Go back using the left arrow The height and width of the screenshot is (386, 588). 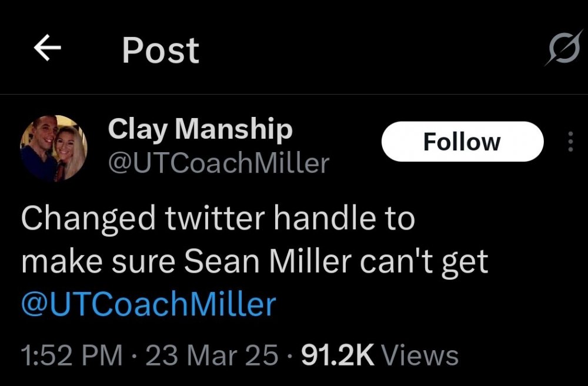pos(48,49)
